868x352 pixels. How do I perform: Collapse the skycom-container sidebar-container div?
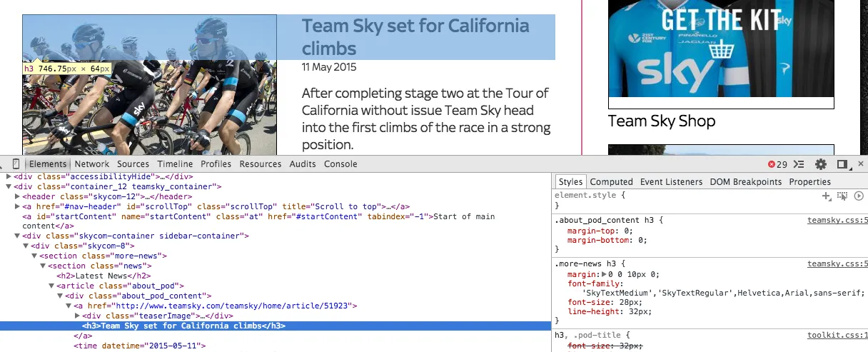18,236
